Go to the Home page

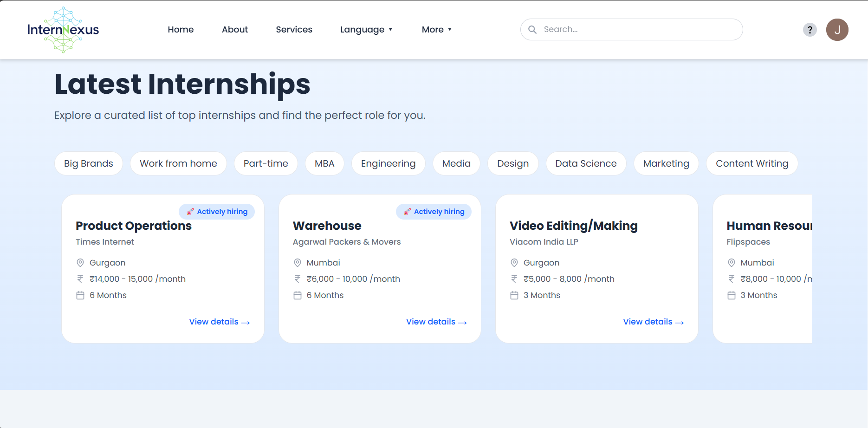pos(181,30)
